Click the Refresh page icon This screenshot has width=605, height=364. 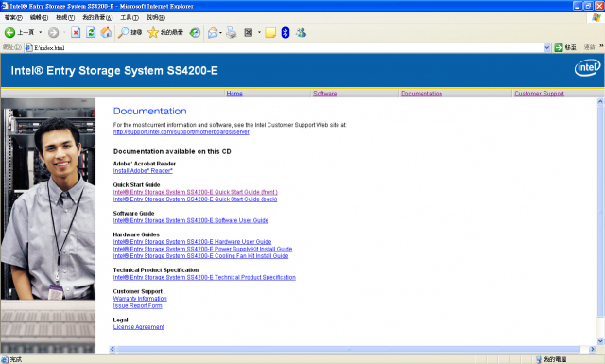pyautogui.click(x=91, y=33)
